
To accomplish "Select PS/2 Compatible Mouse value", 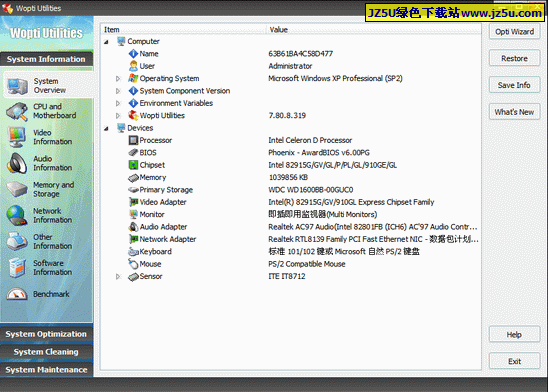I will coord(307,264).
